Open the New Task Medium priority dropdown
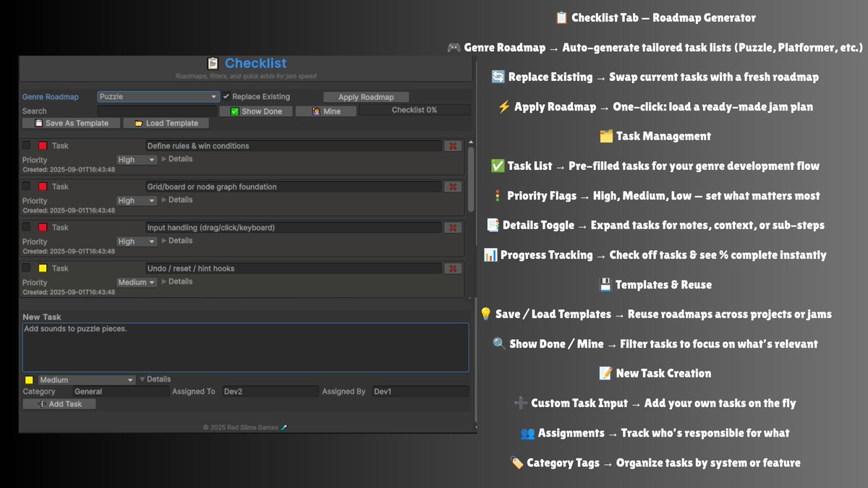The width and height of the screenshot is (868, 488). click(x=87, y=380)
